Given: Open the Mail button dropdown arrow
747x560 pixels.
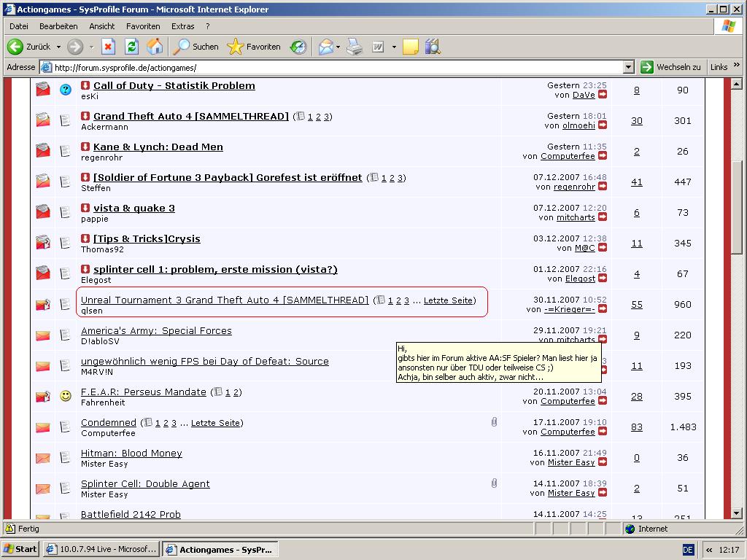Looking at the screenshot, I should (338, 47).
